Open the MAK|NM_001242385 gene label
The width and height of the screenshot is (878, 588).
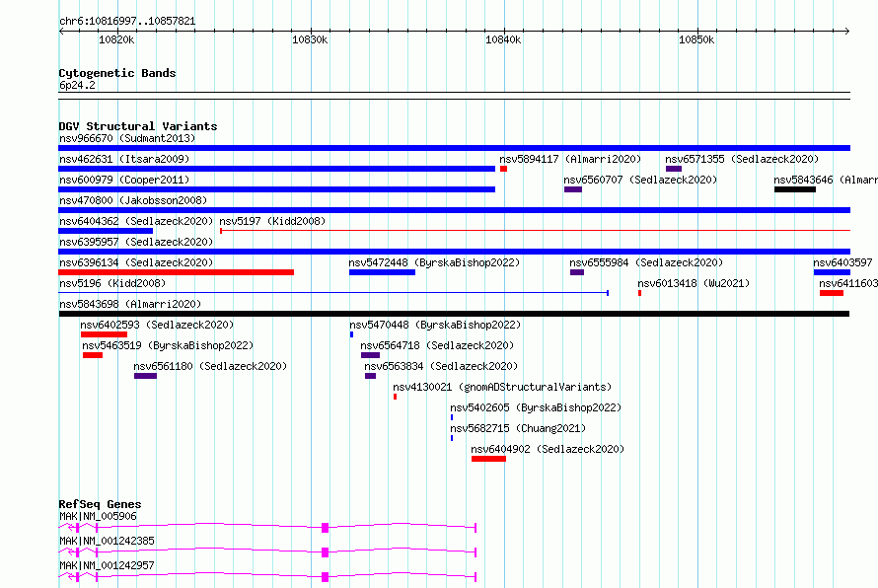tap(107, 541)
